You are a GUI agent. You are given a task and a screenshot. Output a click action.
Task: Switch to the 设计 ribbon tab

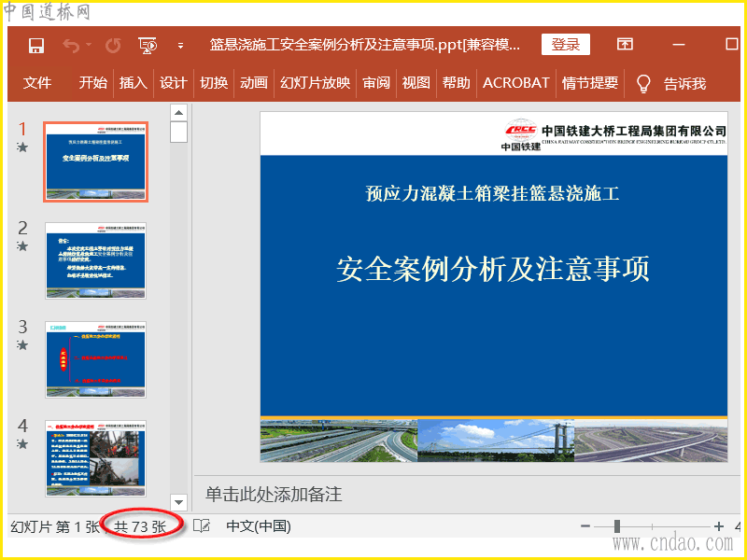click(x=173, y=83)
